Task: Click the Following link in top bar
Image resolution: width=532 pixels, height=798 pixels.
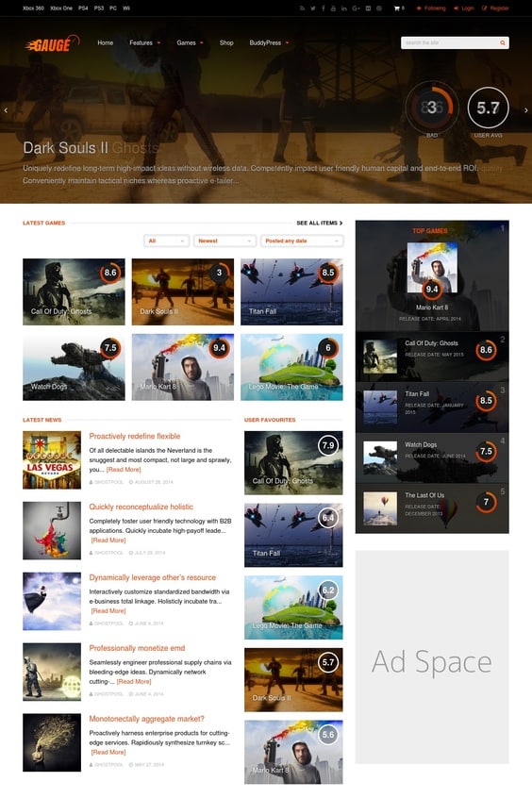Action: (x=431, y=8)
